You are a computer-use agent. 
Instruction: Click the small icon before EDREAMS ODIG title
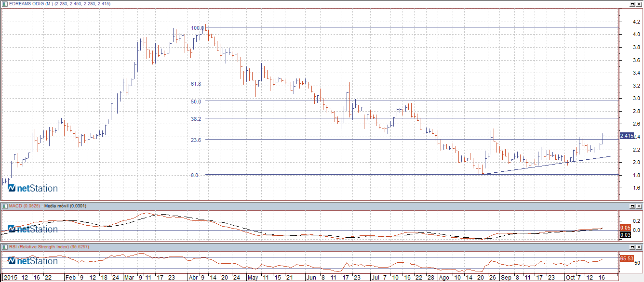tap(4, 4)
